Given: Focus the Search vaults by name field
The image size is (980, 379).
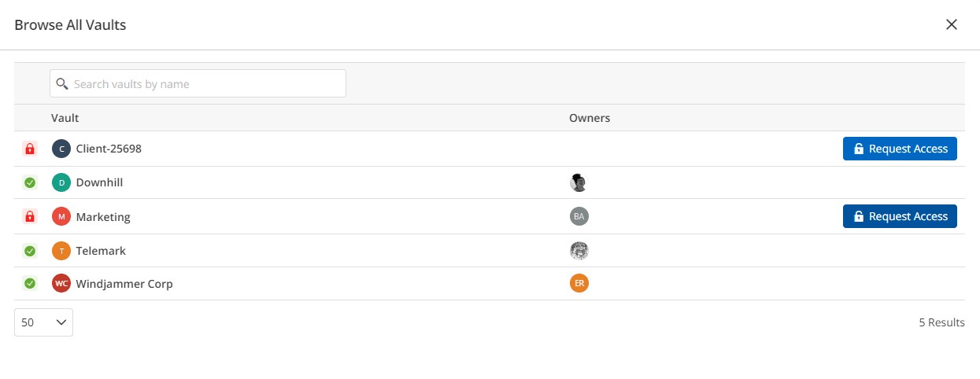Looking at the screenshot, I should (198, 84).
